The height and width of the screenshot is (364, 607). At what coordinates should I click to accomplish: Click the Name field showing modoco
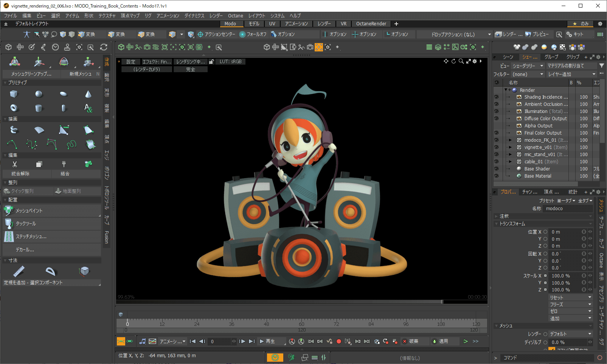(x=568, y=208)
